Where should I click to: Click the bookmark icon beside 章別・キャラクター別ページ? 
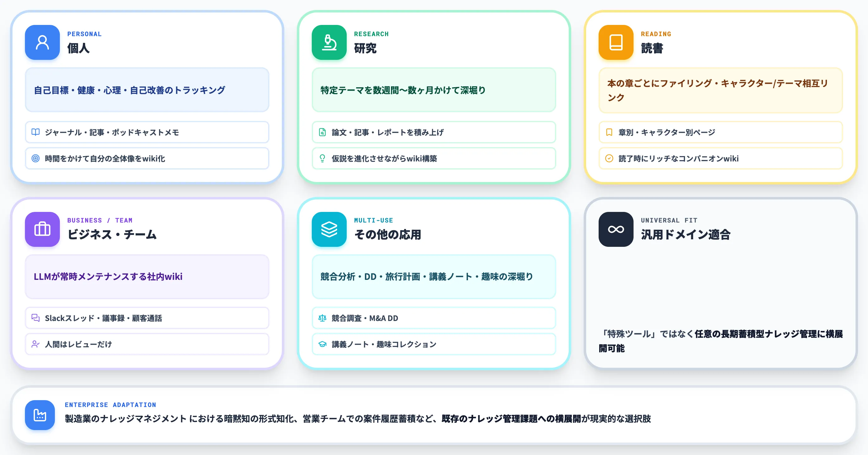(x=609, y=132)
